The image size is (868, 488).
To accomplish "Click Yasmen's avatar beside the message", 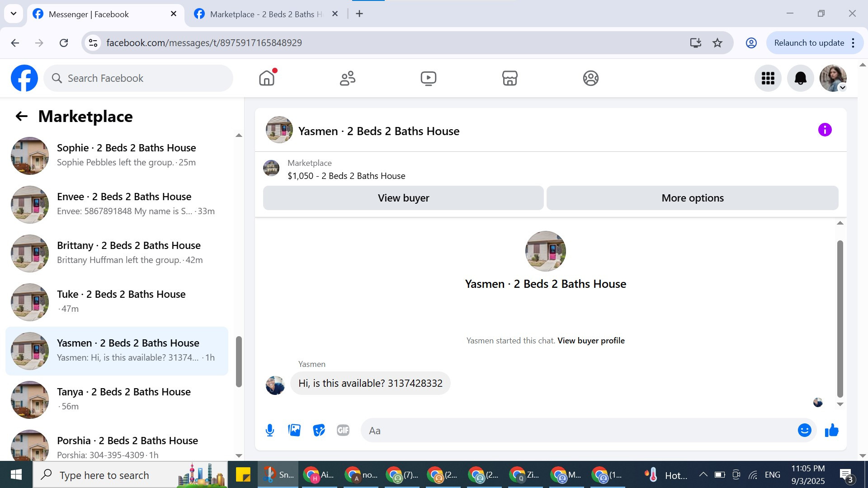I will (275, 385).
